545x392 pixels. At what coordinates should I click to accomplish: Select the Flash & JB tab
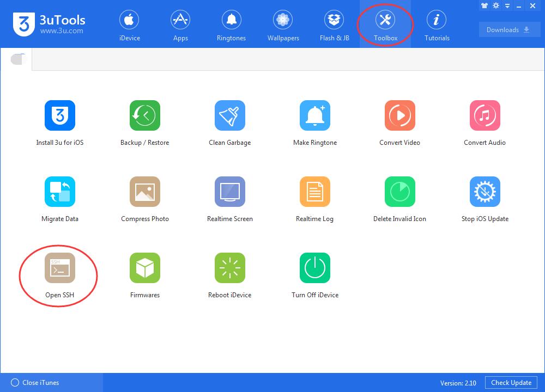pyautogui.click(x=335, y=25)
